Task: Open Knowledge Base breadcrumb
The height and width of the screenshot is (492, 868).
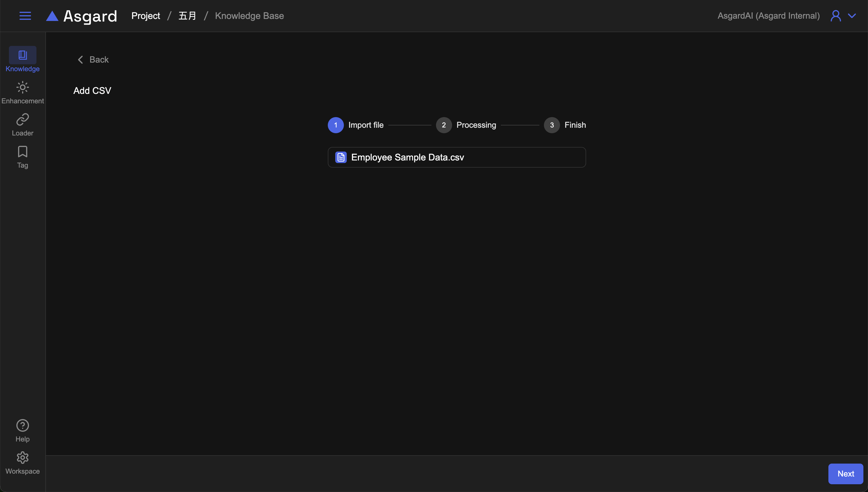Action: pyautogui.click(x=249, y=16)
